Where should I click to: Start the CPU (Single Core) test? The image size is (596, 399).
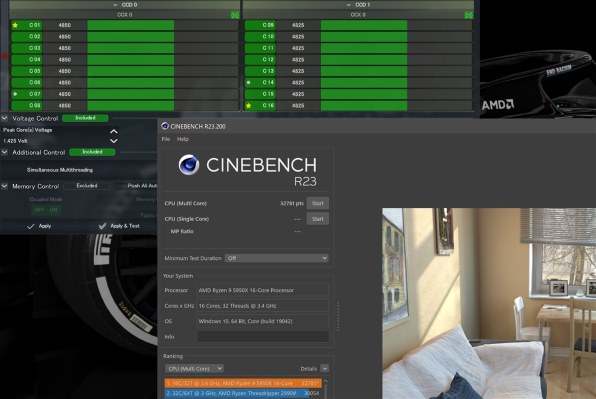tap(318, 219)
